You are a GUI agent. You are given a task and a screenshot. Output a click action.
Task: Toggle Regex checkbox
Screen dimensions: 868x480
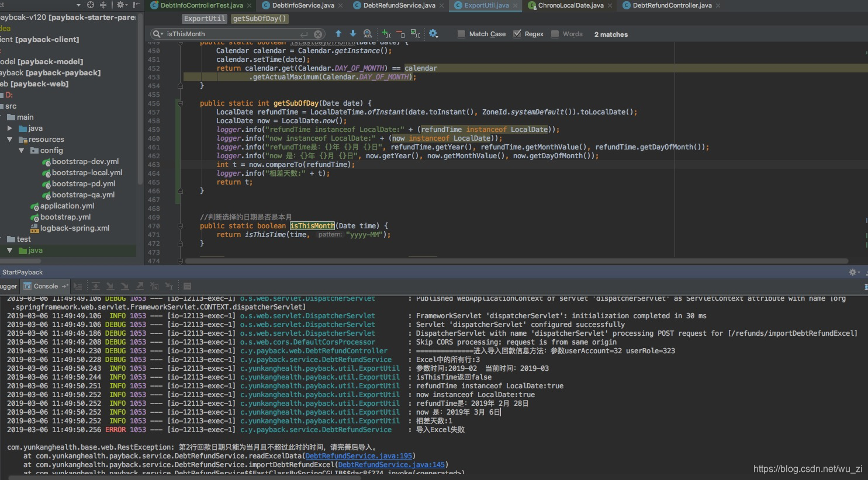[x=517, y=34]
